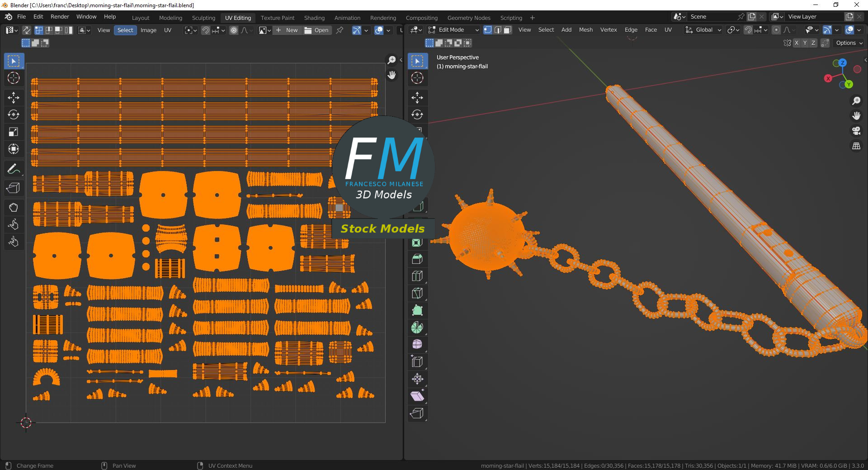Activate the Rotate tool in 3D viewport
Screen dimensions: 868x470
tap(417, 114)
